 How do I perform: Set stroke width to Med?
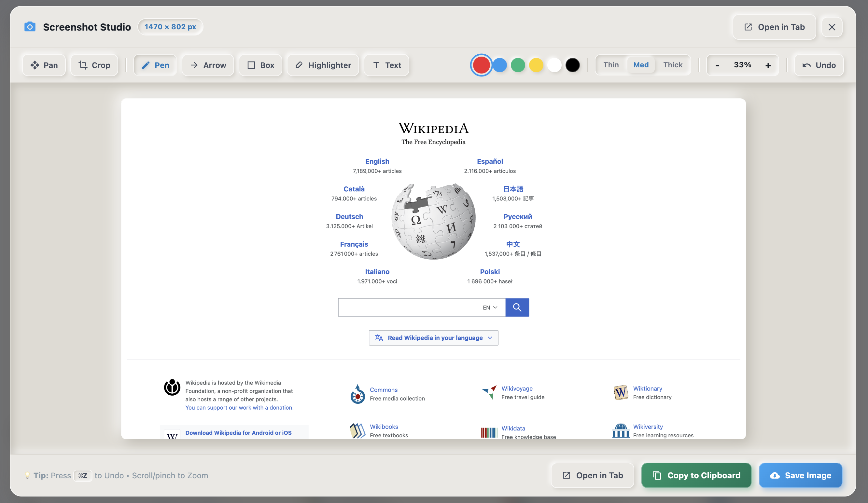(x=641, y=65)
